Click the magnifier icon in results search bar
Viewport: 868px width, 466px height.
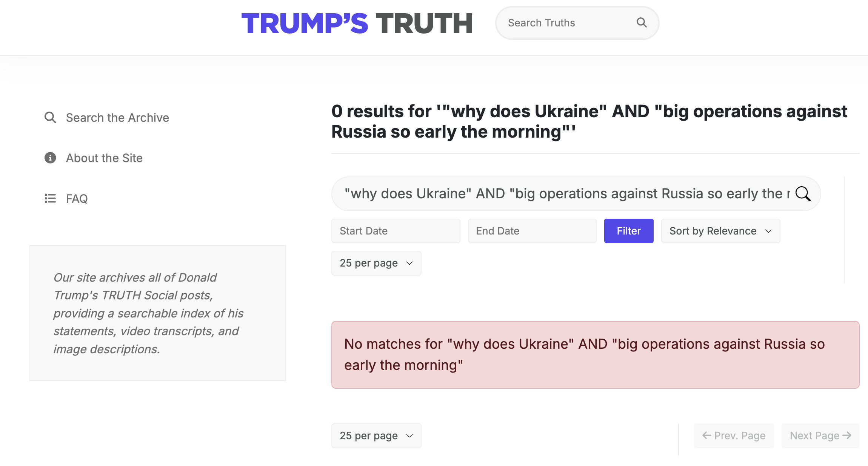(x=803, y=194)
